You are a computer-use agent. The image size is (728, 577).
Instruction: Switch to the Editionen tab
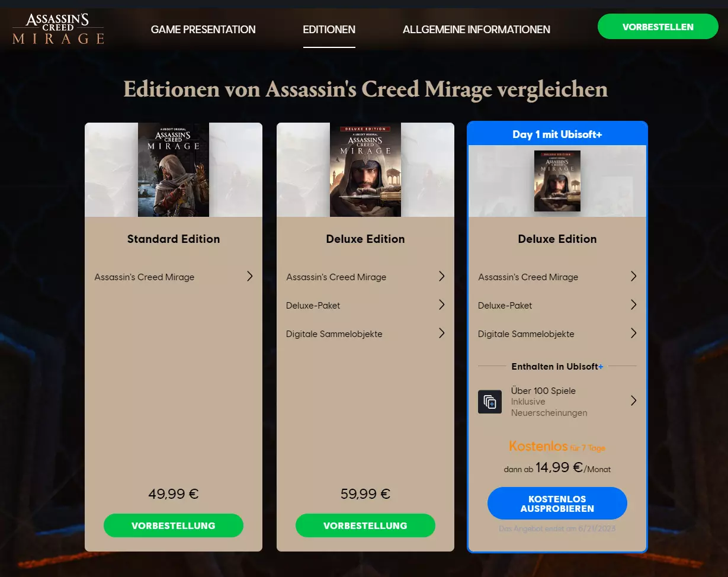click(329, 29)
